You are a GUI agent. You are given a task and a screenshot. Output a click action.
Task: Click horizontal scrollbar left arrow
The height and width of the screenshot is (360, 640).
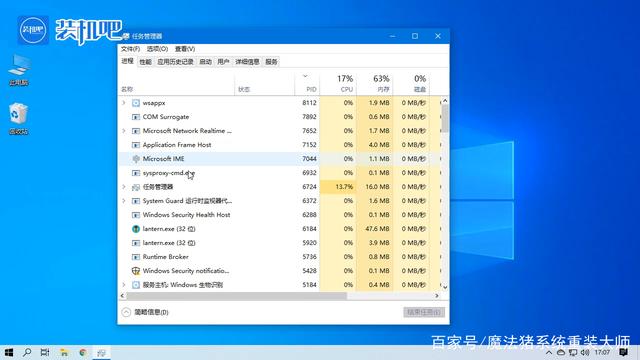point(122,296)
